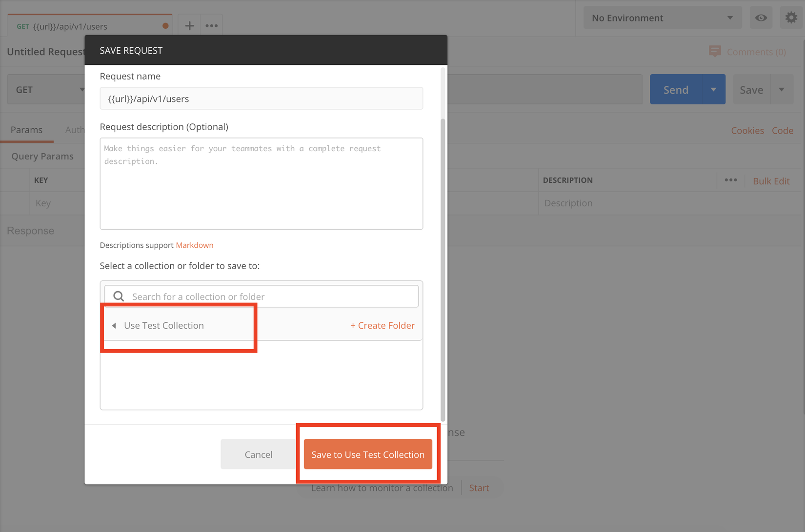Viewport: 805px width, 532px height.
Task: Expand the Save button dropdown arrow
Action: [782, 90]
